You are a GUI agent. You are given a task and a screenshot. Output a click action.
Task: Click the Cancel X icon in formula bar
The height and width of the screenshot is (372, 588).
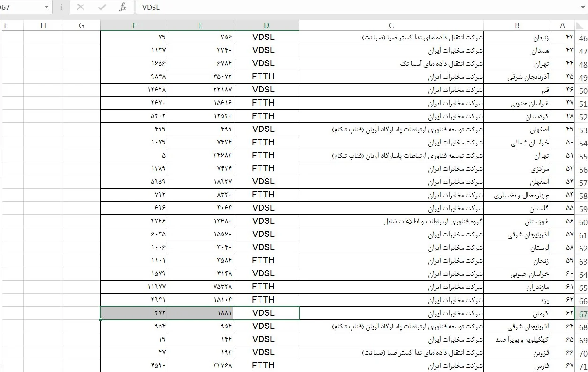[x=80, y=7]
